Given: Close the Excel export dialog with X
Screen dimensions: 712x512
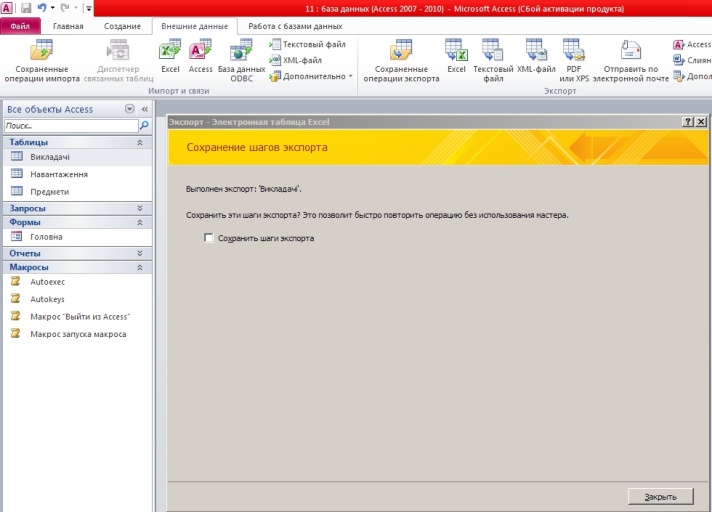Looking at the screenshot, I should [x=701, y=122].
